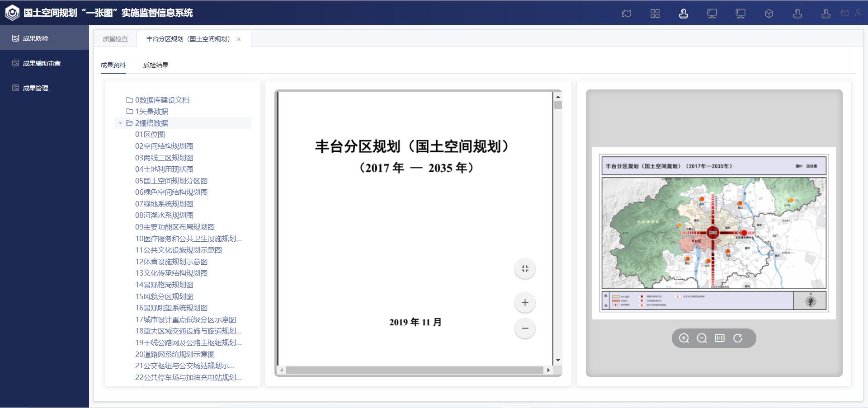
Task: Reset map image to 1:1 scale
Action: pos(720,338)
